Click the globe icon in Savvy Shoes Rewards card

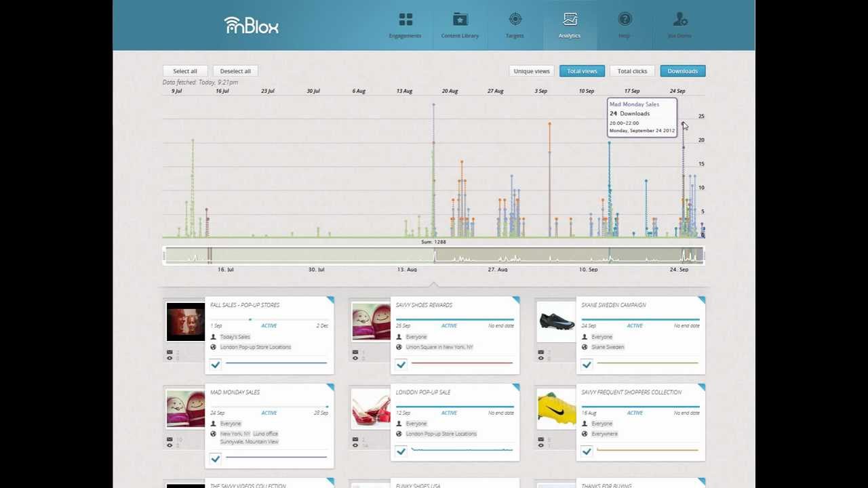pos(399,347)
